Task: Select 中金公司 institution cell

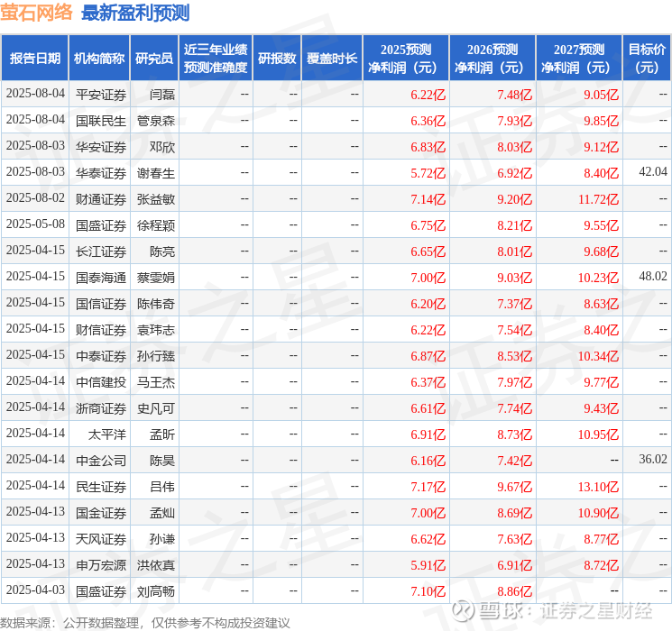Action: coord(101,461)
